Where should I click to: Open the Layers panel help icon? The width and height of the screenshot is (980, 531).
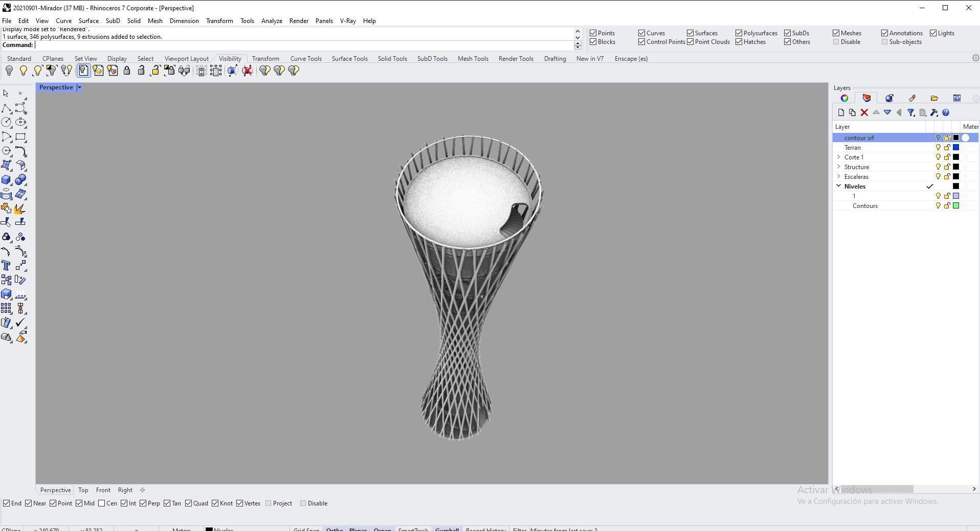click(x=946, y=113)
